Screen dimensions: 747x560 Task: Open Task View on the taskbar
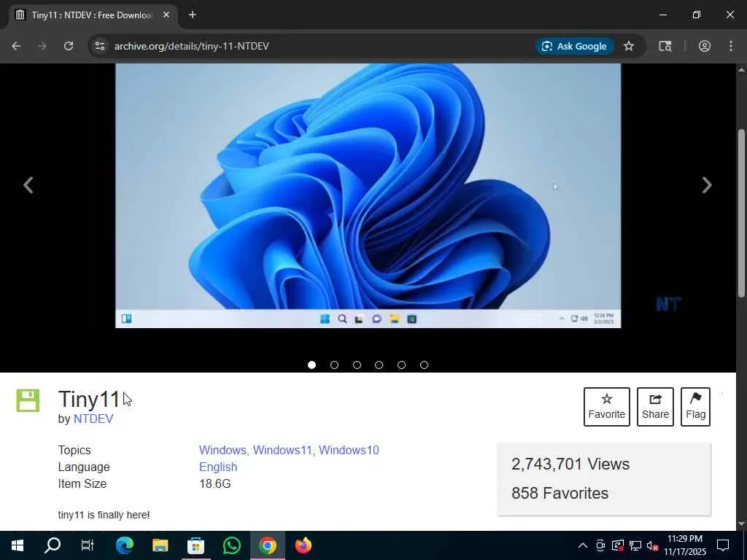tap(88, 545)
